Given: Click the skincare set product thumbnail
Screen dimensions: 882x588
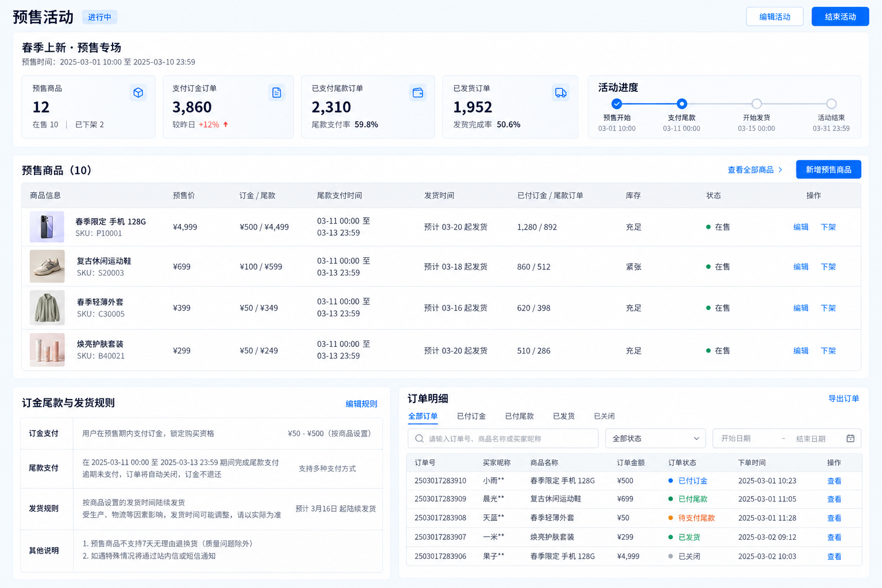Looking at the screenshot, I should point(47,350).
